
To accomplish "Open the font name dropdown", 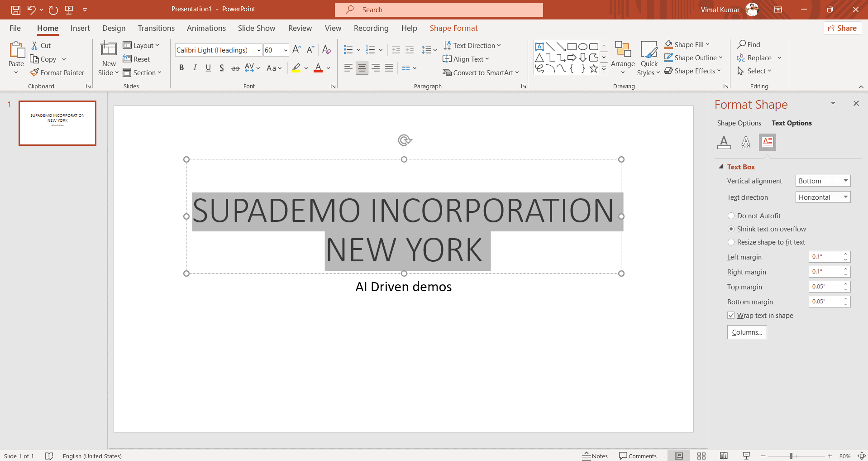I will (x=258, y=50).
